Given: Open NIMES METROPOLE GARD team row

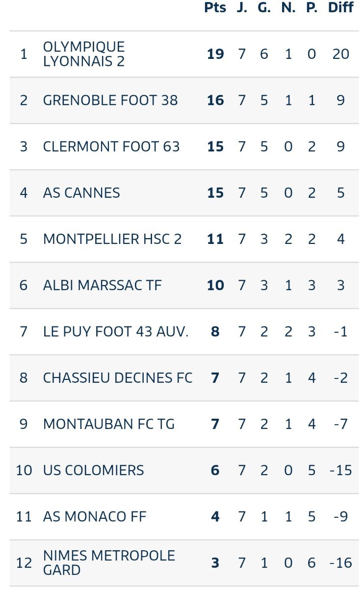Looking at the screenshot, I should (184, 563).
